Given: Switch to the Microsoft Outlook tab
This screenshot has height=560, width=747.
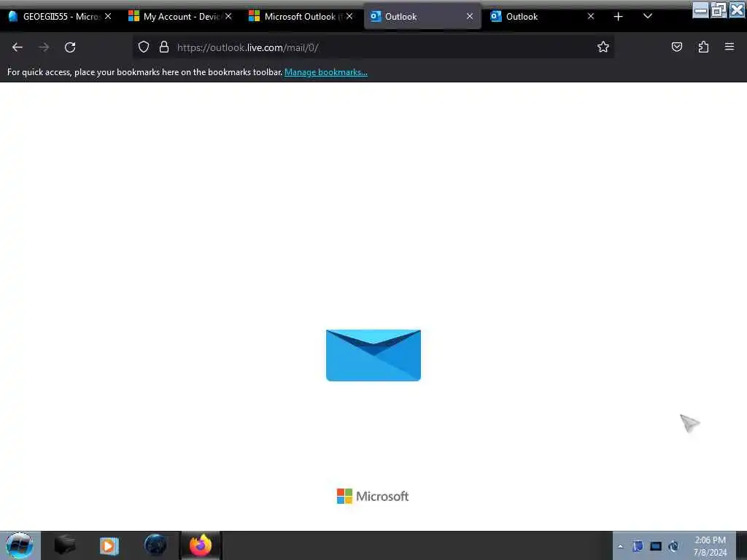Looking at the screenshot, I should 301,16.
